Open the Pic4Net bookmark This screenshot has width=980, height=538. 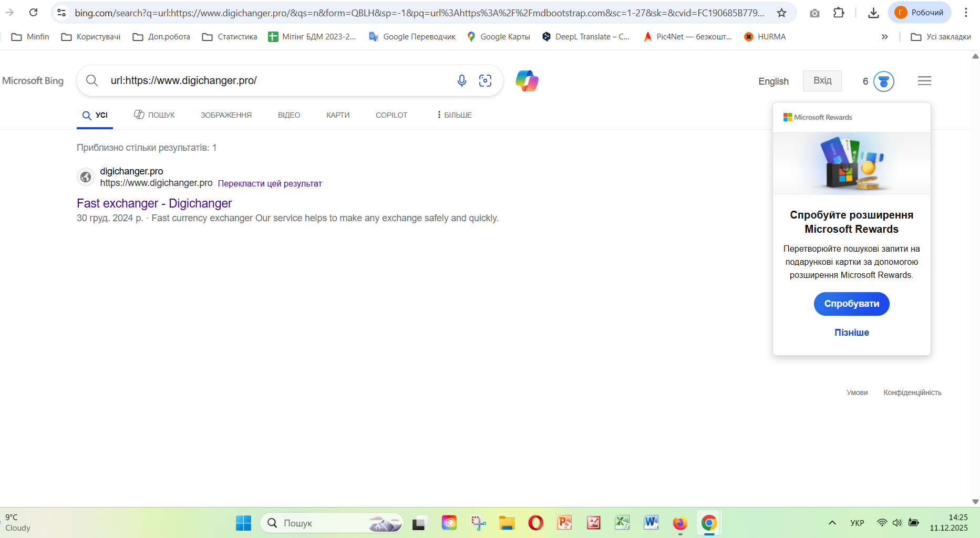(x=687, y=37)
